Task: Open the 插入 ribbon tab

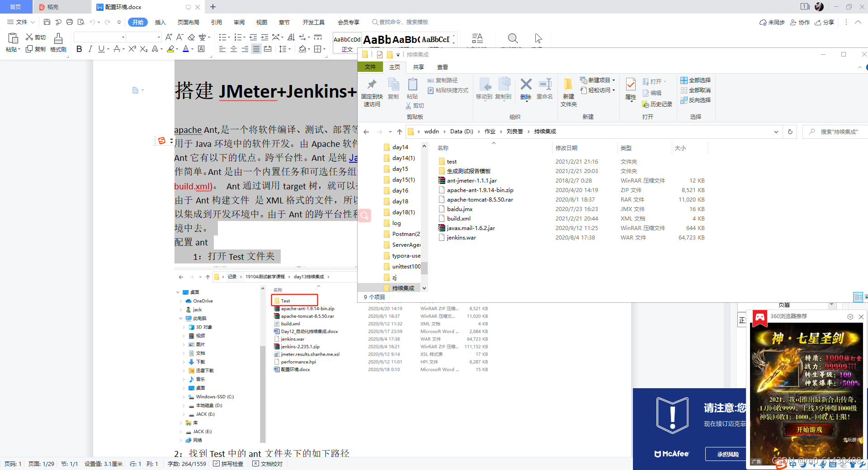Action: [x=160, y=22]
